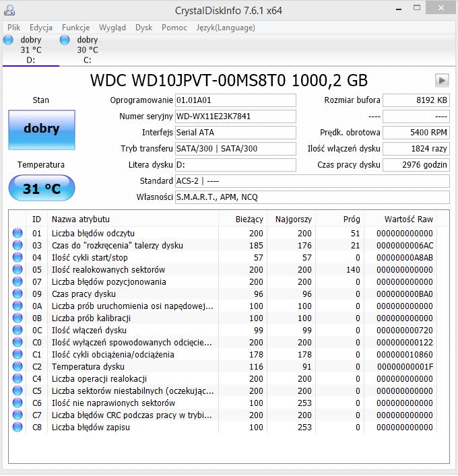
Task: Click the blue status orb for drive C:
Action: point(65,40)
